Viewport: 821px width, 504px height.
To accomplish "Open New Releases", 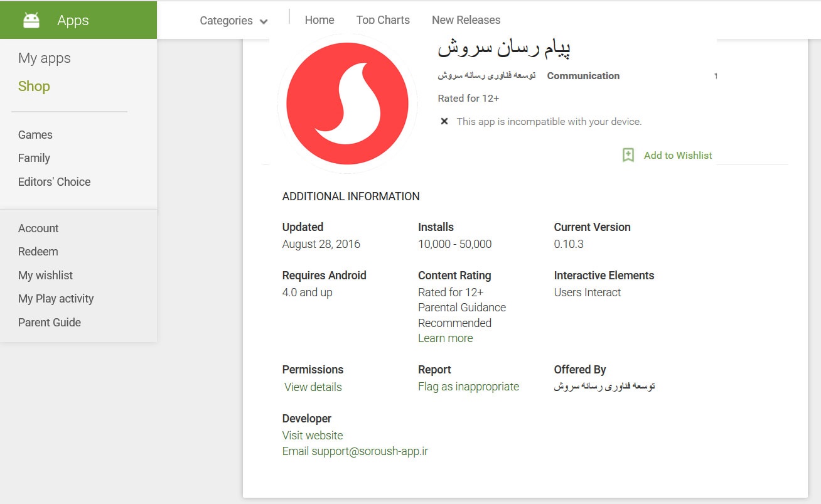I will (x=466, y=20).
